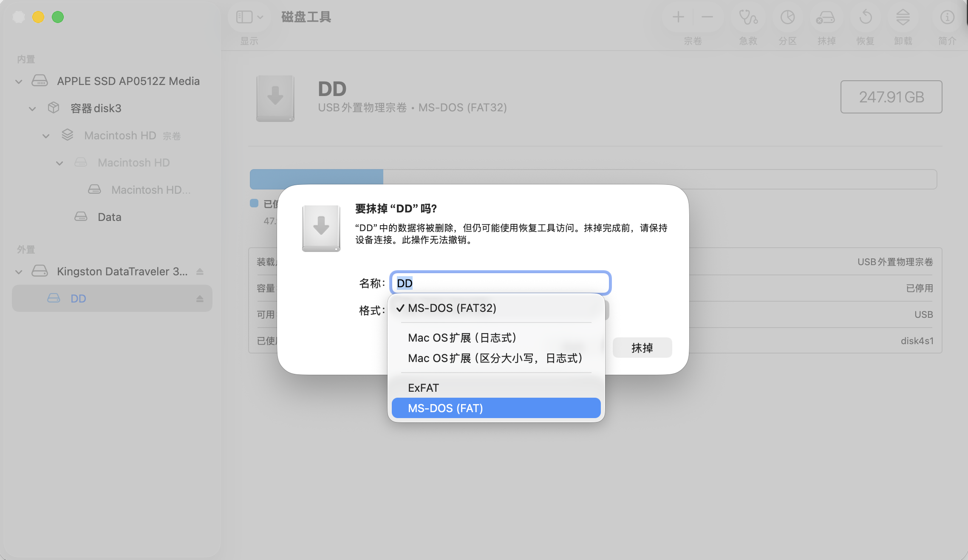Collapse the APPLE SSD AP0512Z Media entry
968x560 pixels.
tap(19, 81)
